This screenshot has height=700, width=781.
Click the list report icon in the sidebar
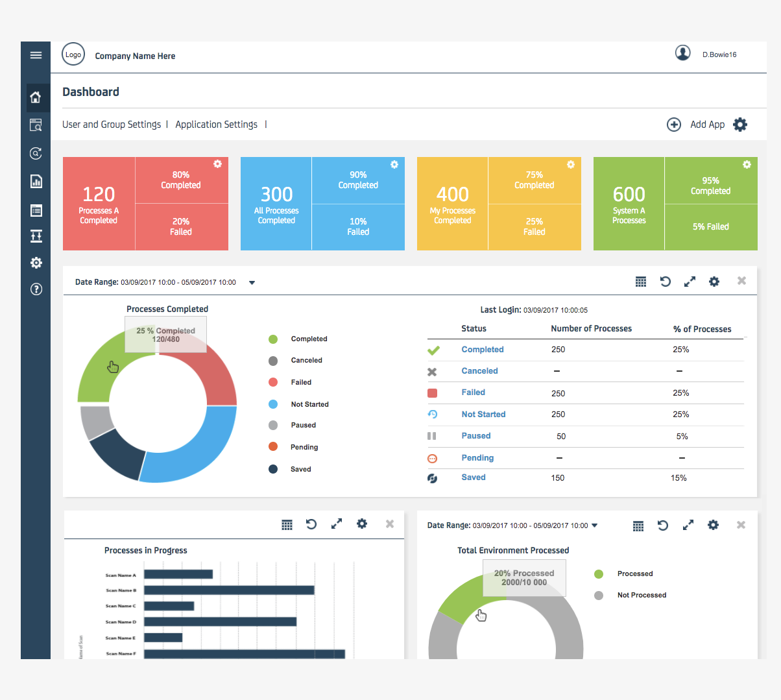point(36,210)
